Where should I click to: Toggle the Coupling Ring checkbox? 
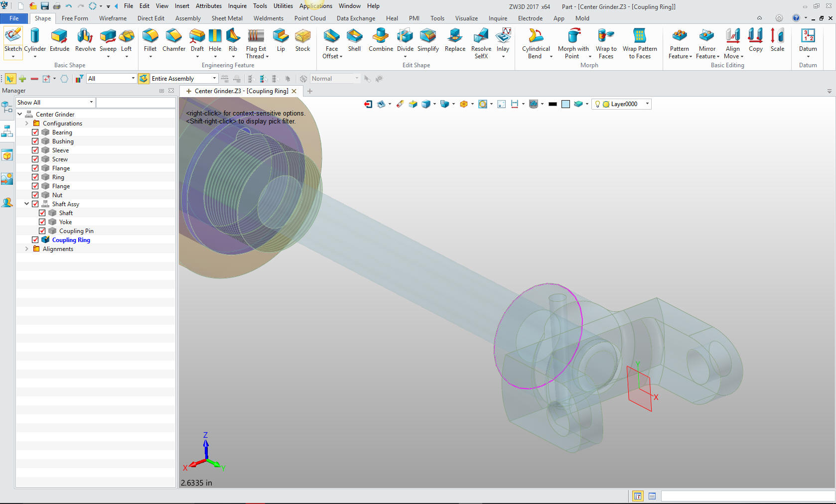[35, 240]
